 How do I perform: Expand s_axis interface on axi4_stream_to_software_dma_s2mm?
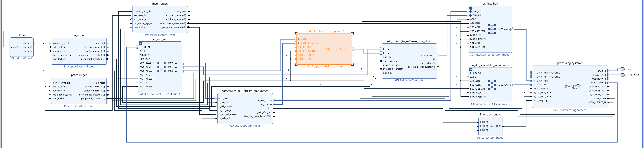384,53
